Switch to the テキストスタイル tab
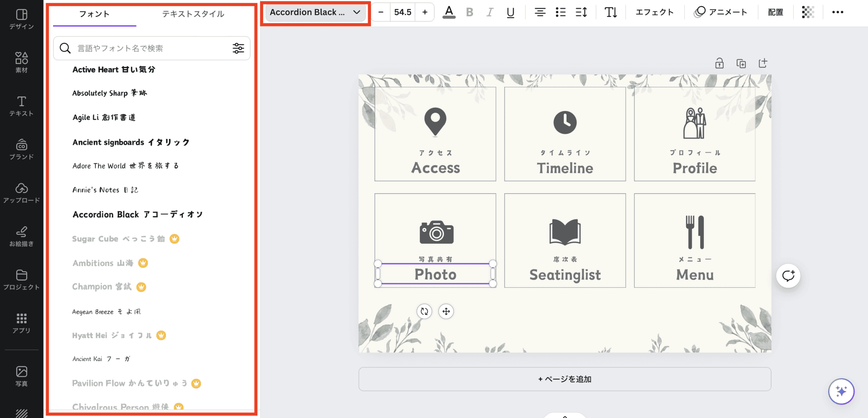 point(193,14)
